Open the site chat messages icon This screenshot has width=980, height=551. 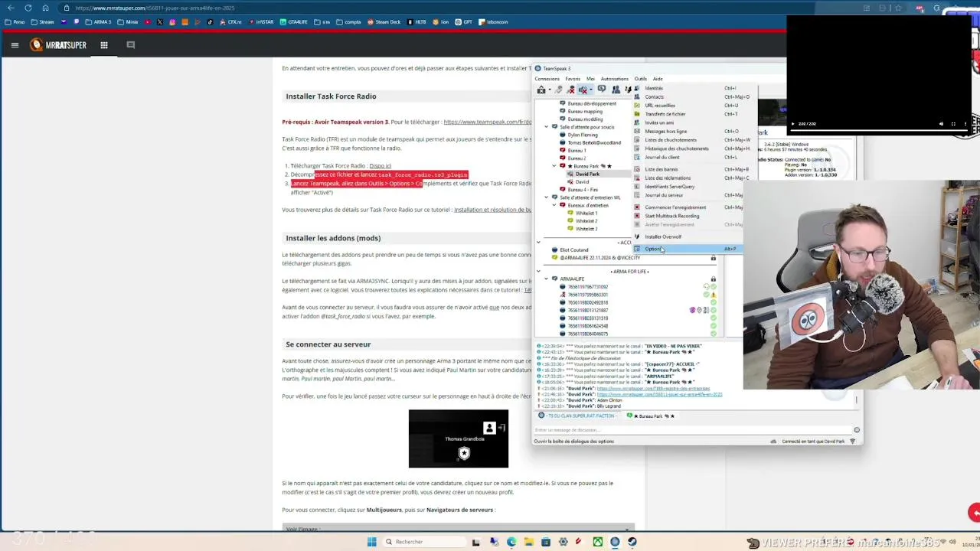(130, 45)
